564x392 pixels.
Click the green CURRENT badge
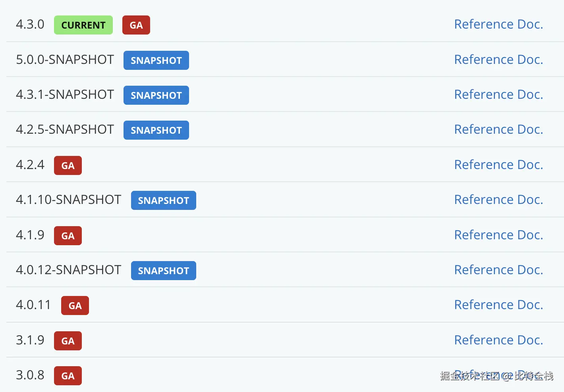click(83, 25)
